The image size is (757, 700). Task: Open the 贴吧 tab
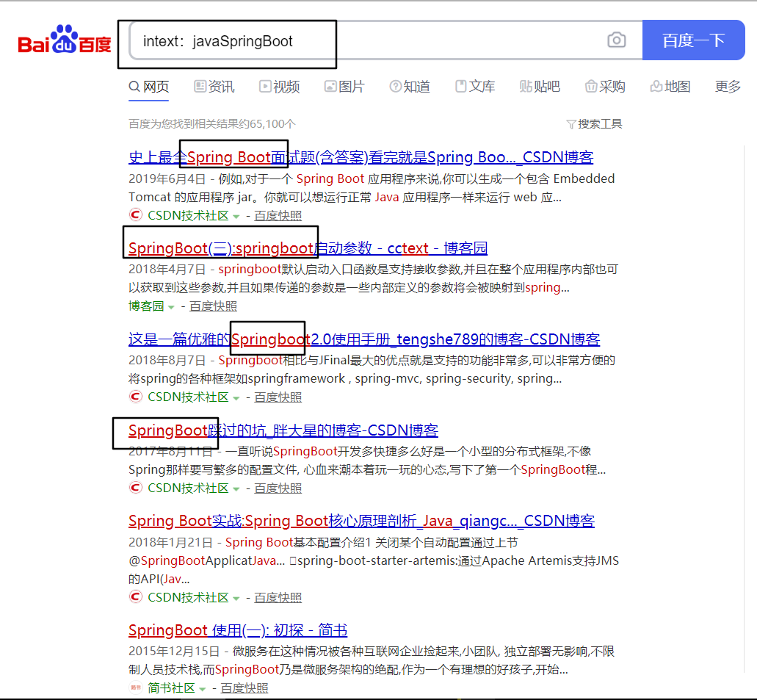point(540,87)
